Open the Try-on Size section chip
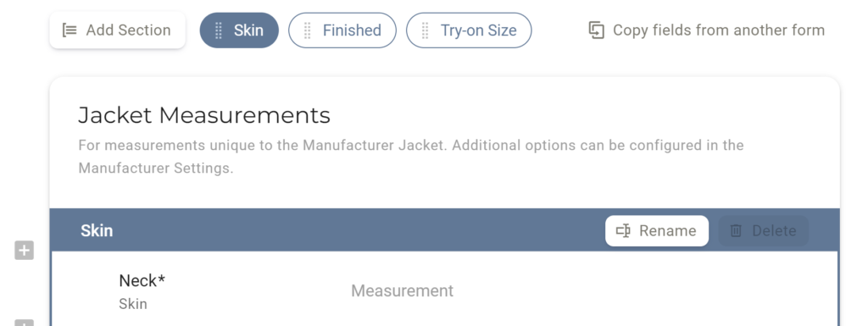Viewport: 868px width, 326px height. (469, 30)
